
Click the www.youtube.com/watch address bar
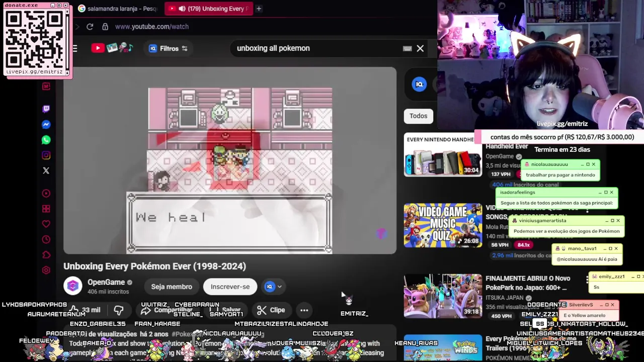[151, 27]
